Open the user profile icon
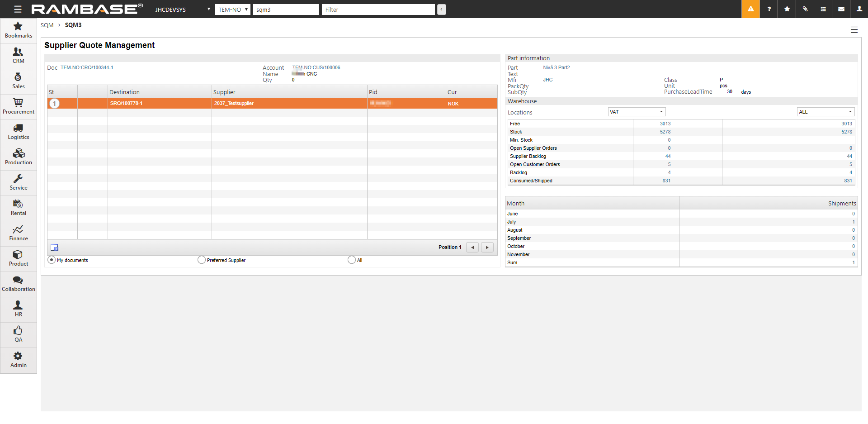 click(x=859, y=9)
